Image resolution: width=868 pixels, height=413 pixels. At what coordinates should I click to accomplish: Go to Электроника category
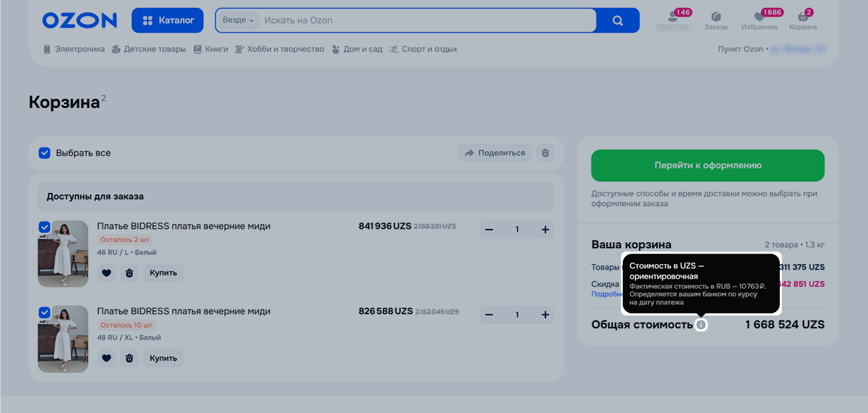click(x=74, y=49)
